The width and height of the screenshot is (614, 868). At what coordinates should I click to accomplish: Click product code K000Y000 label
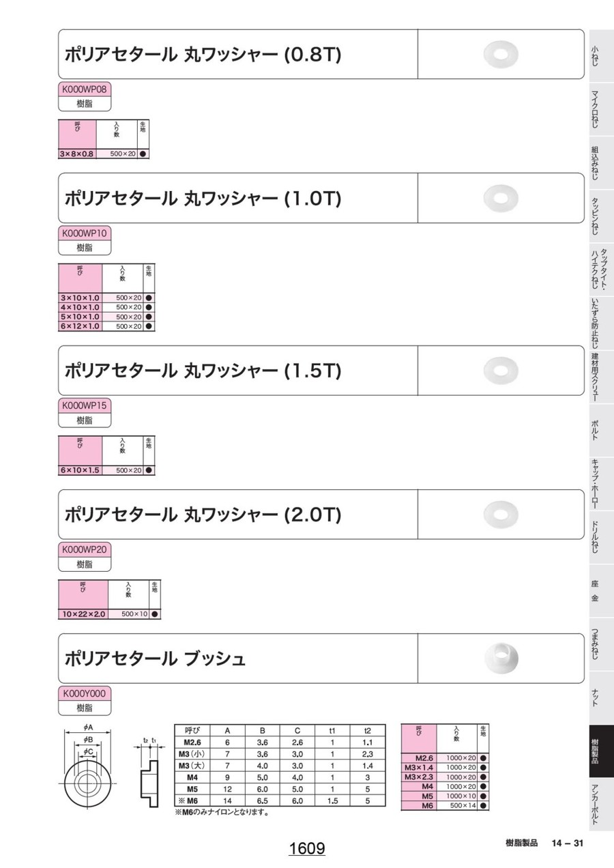[85, 693]
